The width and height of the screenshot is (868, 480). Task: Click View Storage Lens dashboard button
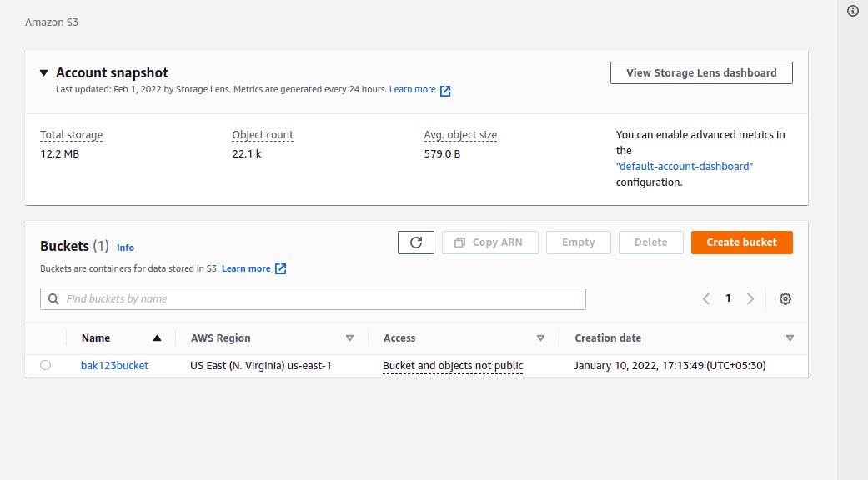tap(701, 73)
